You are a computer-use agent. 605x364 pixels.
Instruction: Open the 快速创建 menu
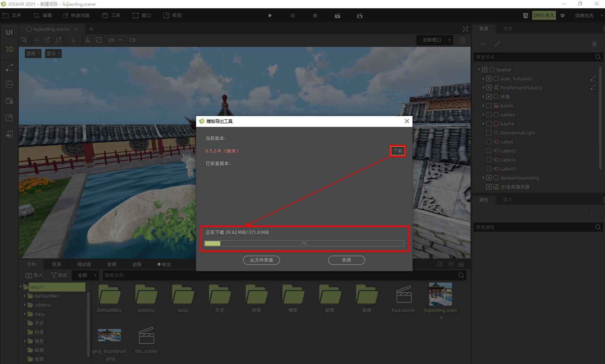coord(76,15)
